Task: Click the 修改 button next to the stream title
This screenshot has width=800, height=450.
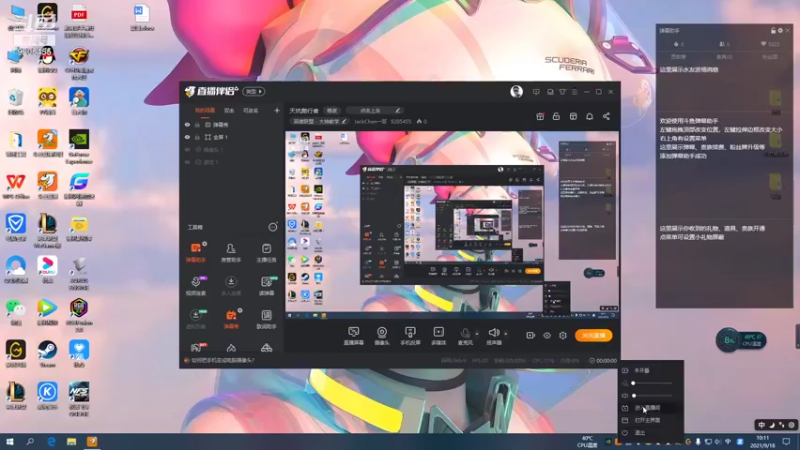Action: coord(332,111)
